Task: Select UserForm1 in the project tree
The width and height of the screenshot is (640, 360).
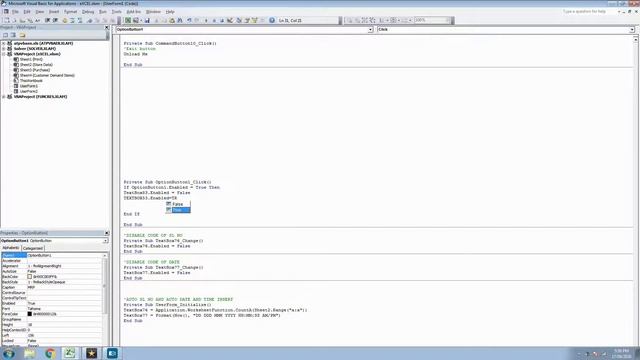Action: [29, 86]
